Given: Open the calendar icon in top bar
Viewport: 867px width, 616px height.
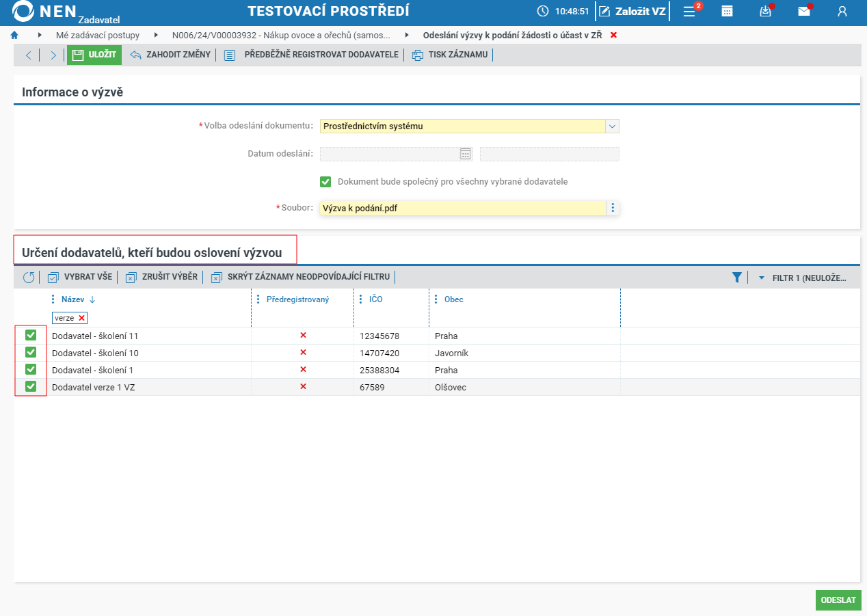Looking at the screenshot, I should tap(728, 11).
